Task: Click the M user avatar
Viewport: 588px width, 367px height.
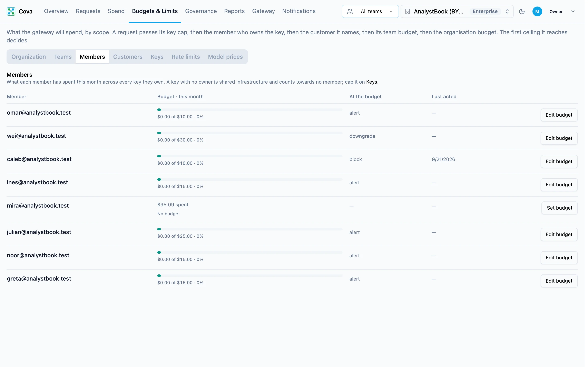Action: tap(537, 11)
